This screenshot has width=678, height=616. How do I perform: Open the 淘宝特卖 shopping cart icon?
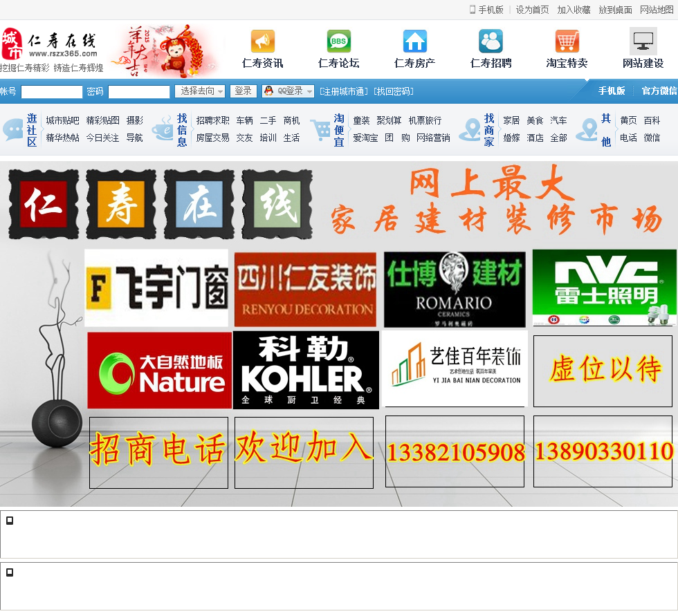coord(567,41)
